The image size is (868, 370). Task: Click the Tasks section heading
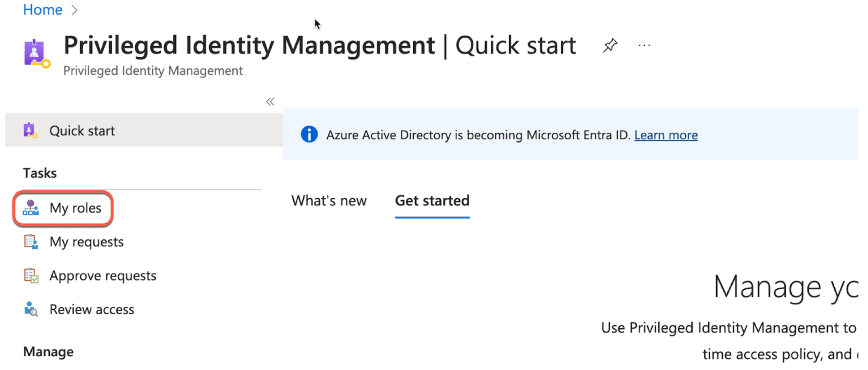(x=40, y=173)
